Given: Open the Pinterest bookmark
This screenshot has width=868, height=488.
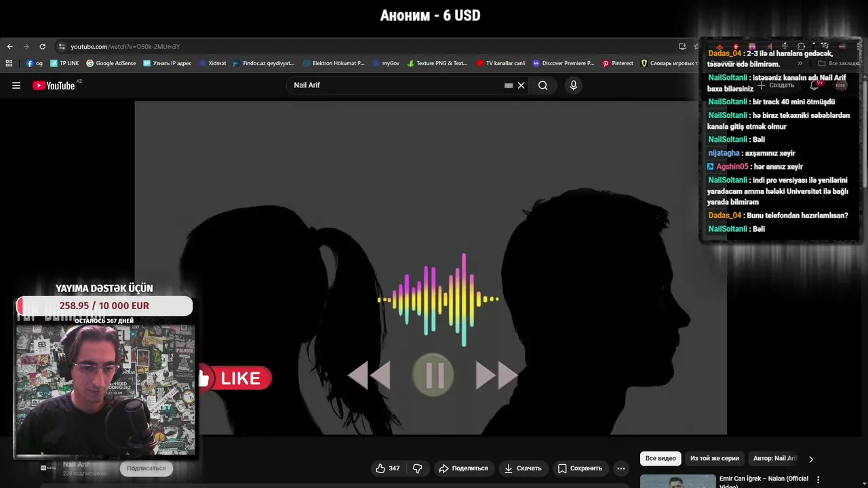Looking at the screenshot, I should [x=618, y=63].
